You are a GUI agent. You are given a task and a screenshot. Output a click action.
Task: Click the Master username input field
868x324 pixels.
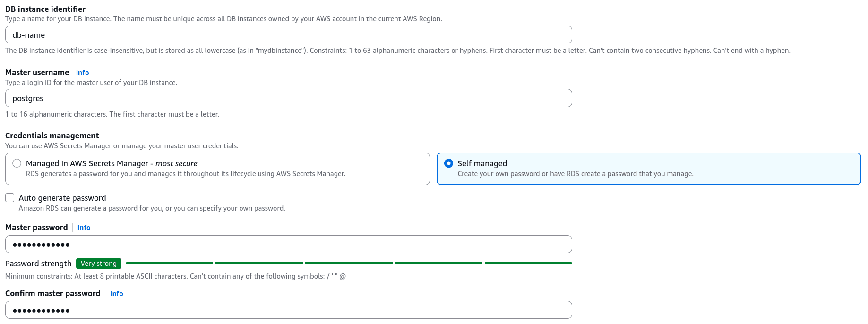pyautogui.click(x=288, y=98)
